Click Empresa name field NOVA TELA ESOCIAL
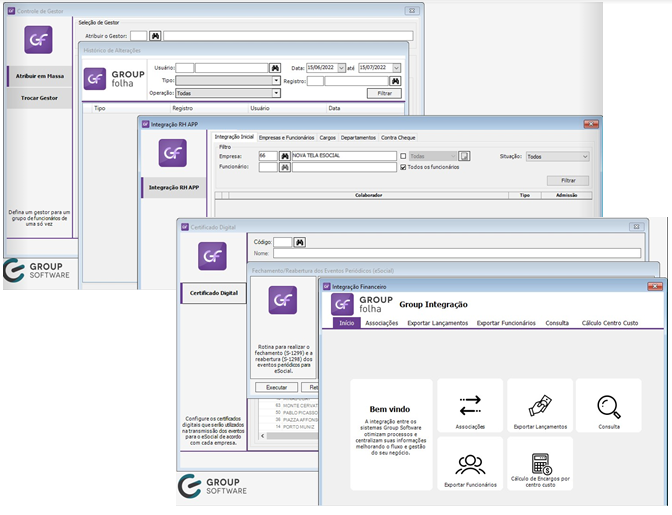This screenshot has height=515, width=672. click(344, 156)
